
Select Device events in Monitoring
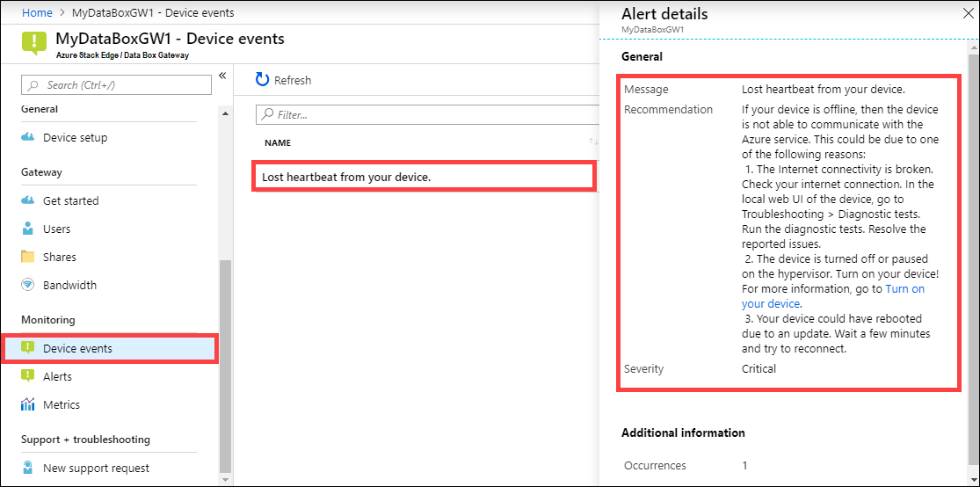[111, 348]
